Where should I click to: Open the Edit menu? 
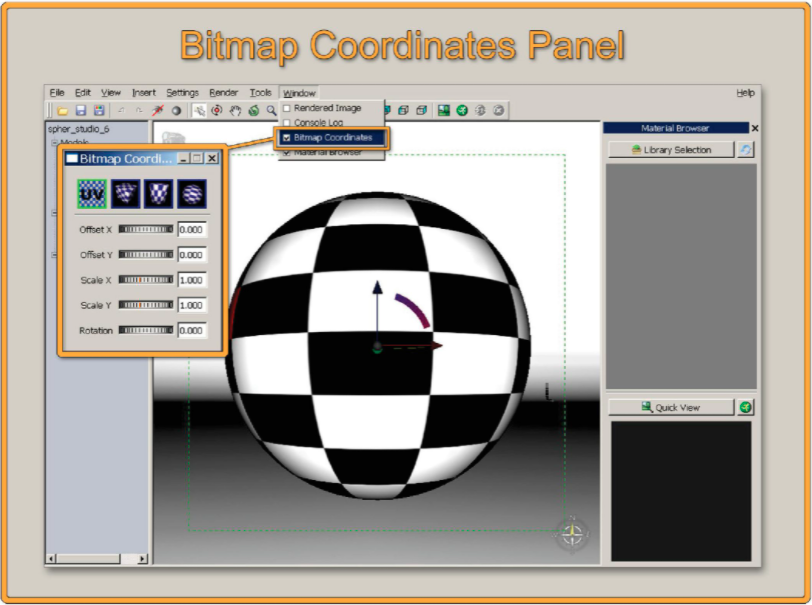(83, 93)
